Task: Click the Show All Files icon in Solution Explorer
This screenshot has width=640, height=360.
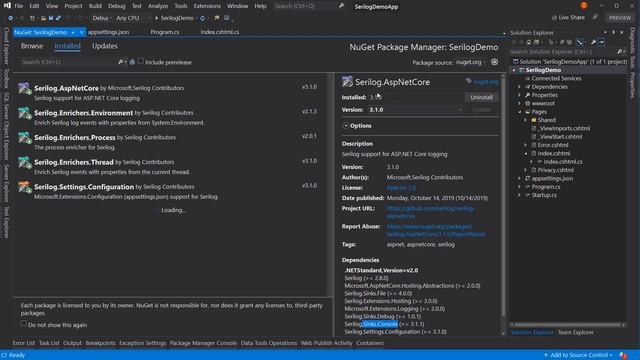Action: pos(569,42)
